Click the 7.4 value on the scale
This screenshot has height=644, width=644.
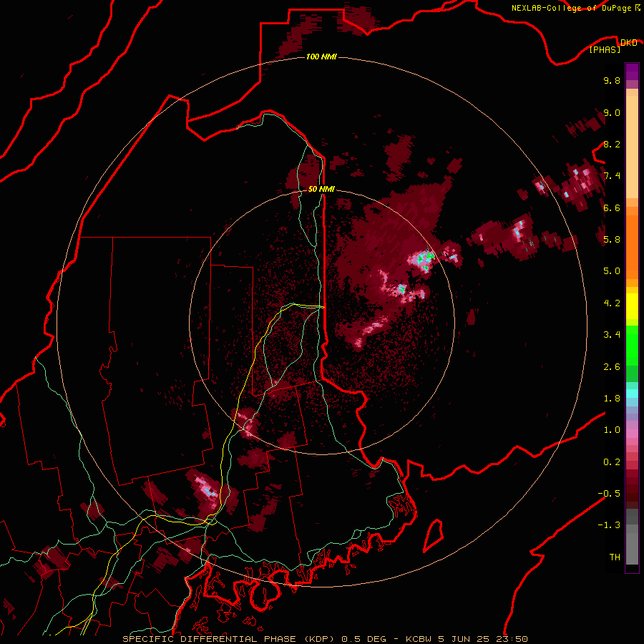click(x=612, y=176)
